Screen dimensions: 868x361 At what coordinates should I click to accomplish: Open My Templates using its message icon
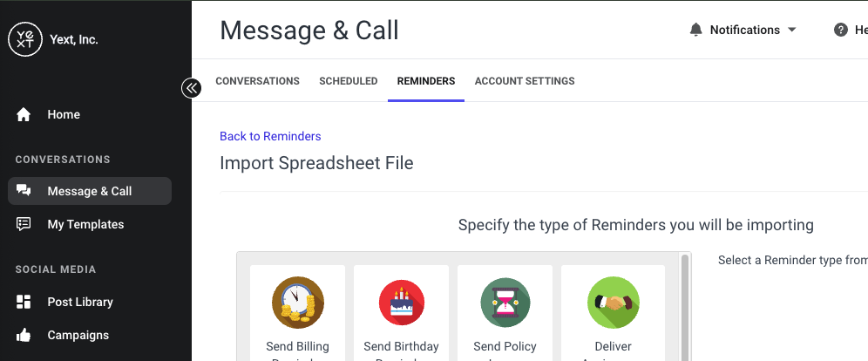(24, 224)
